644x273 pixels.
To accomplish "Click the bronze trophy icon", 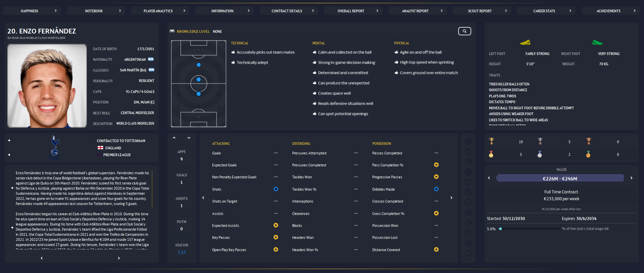I will tap(589, 141).
